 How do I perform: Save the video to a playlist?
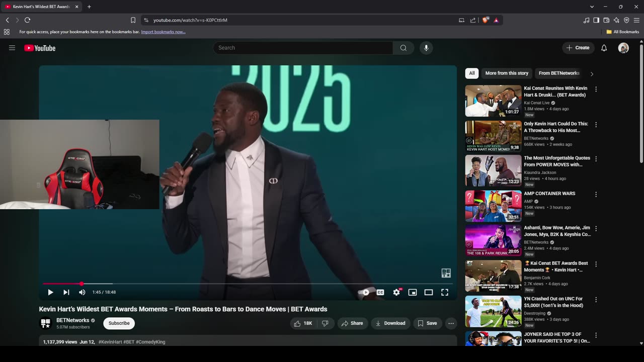[427, 323]
